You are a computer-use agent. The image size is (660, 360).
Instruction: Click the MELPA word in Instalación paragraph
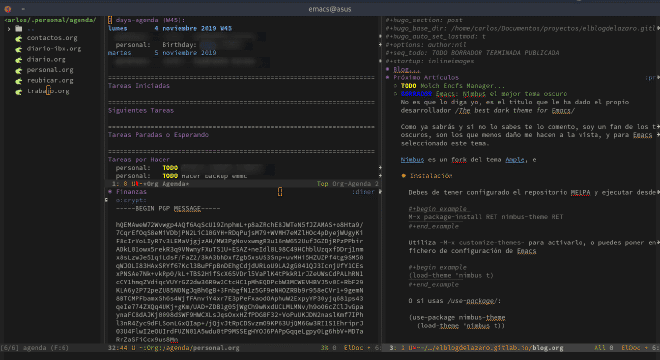tap(580, 192)
